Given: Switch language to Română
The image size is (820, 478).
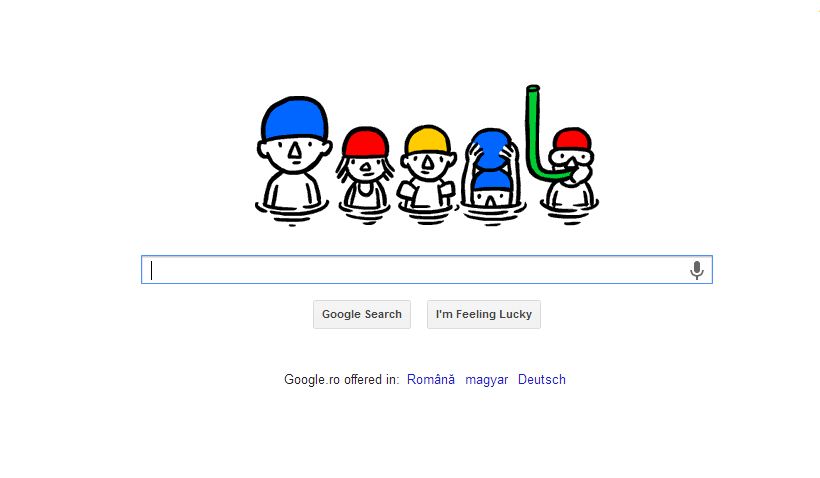Looking at the screenshot, I should pos(431,380).
